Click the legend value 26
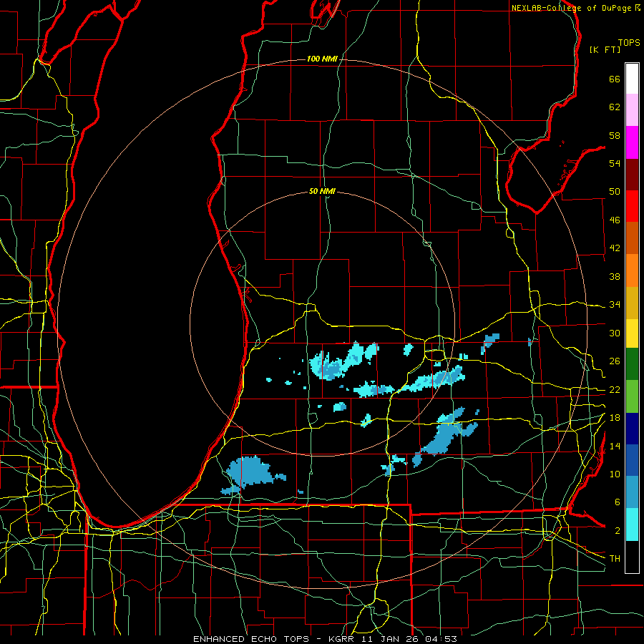Viewport: 644px width, 644px height. pos(615,361)
